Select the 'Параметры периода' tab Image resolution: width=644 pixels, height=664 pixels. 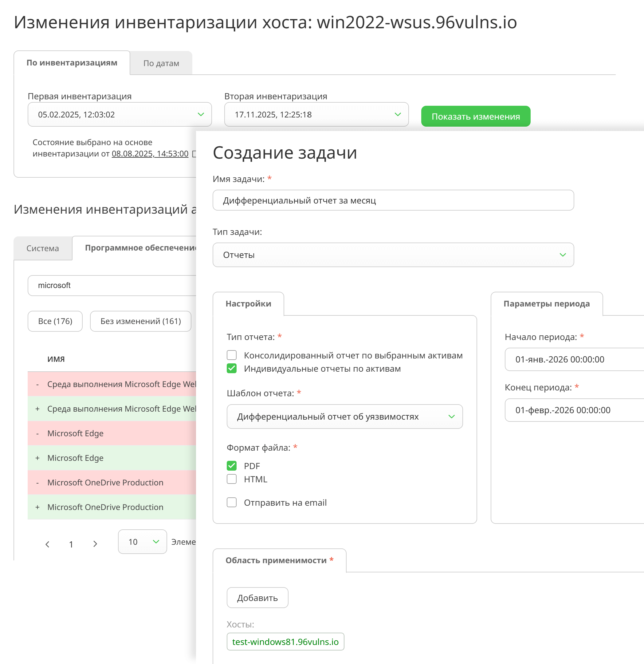coord(546,303)
